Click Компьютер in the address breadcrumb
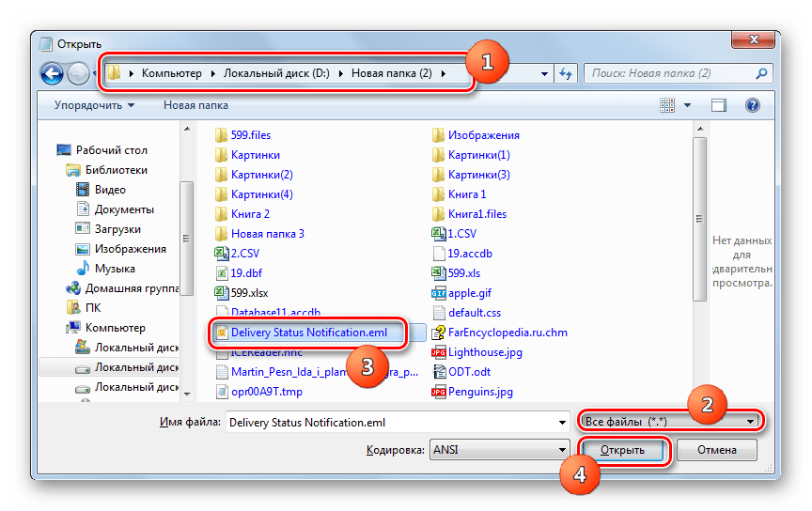 click(172, 73)
